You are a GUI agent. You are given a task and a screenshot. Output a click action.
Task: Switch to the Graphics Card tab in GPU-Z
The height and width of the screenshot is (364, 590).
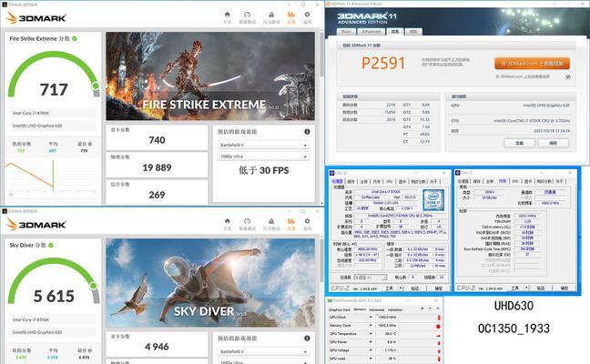pyautogui.click(x=340, y=309)
